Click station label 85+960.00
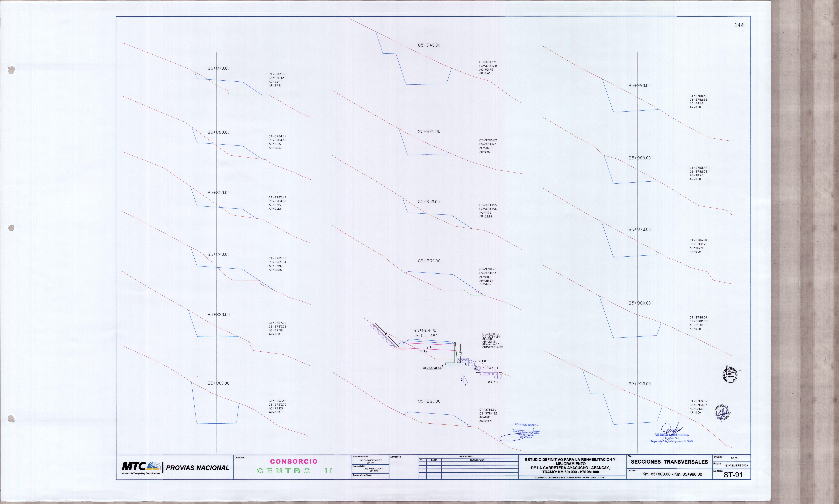The height and width of the screenshot is (504, 839). [x=640, y=303]
